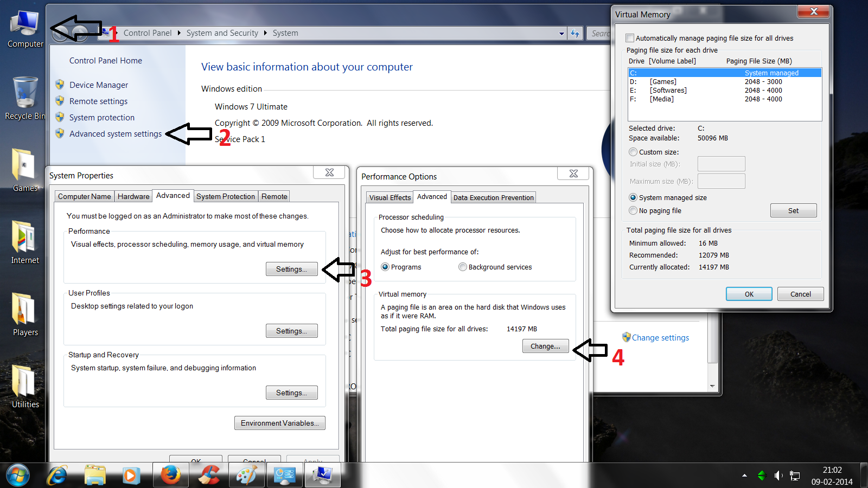Open the Remote settings link
The height and width of the screenshot is (488, 868).
click(99, 101)
